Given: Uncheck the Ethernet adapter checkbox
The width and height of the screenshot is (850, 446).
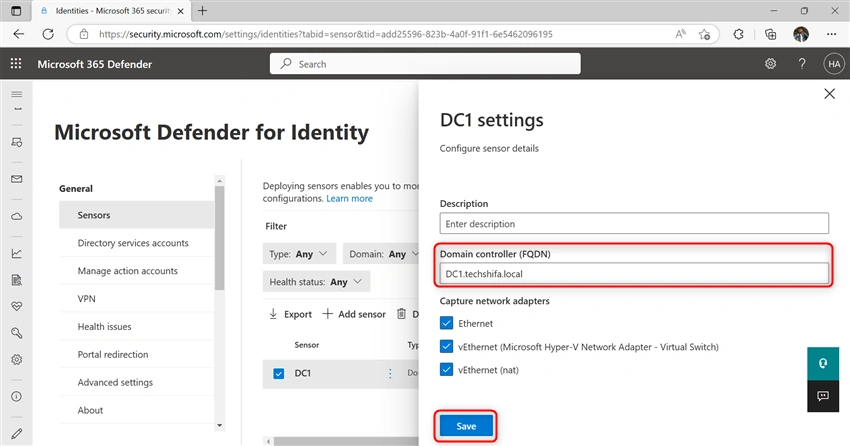Looking at the screenshot, I should [x=446, y=324].
